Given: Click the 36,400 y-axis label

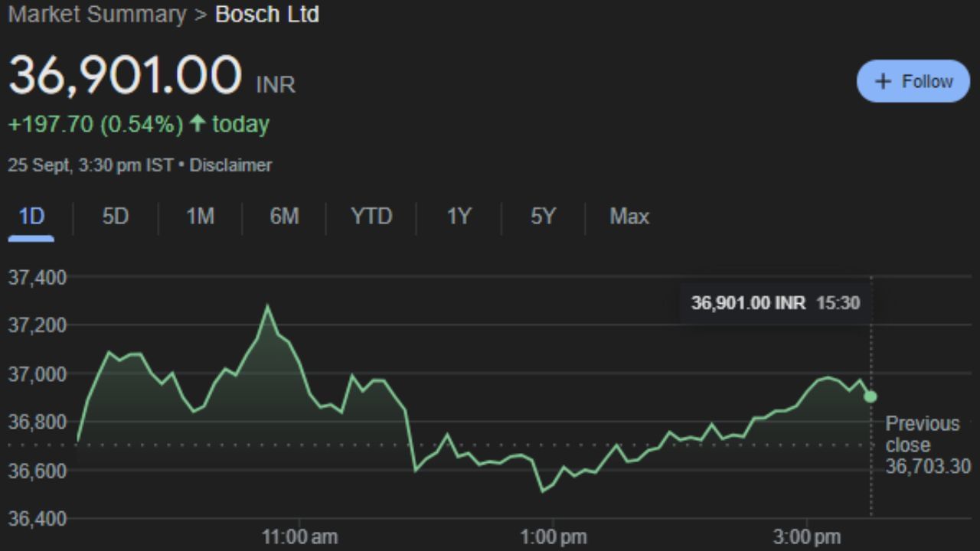Looking at the screenshot, I should click(37, 519).
